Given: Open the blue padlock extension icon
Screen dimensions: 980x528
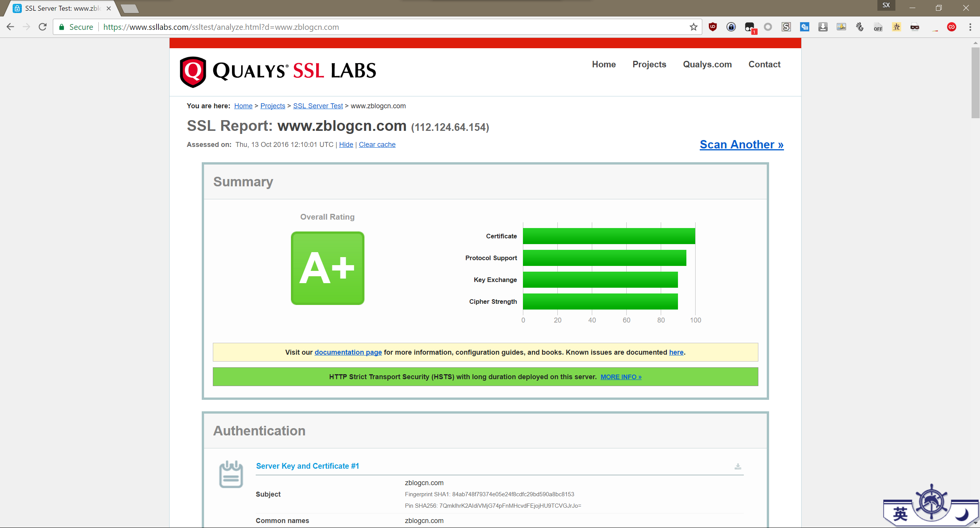Looking at the screenshot, I should (x=731, y=27).
